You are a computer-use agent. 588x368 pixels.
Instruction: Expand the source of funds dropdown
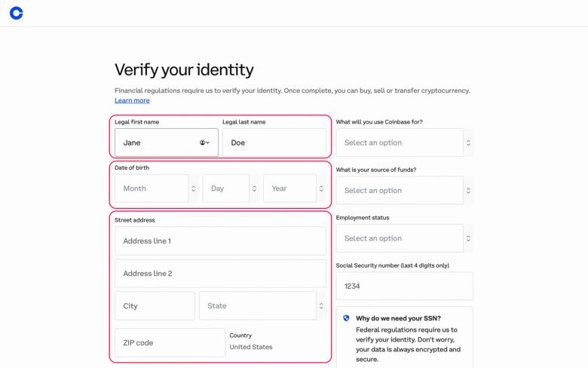point(398,191)
